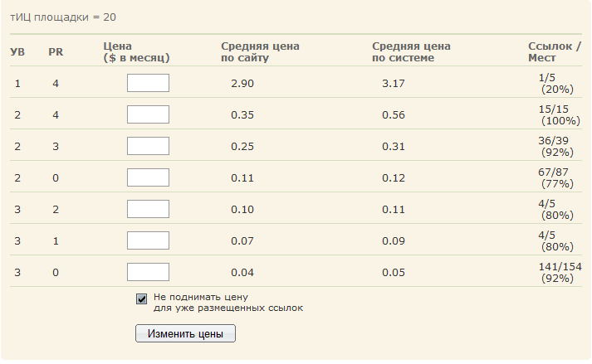
Task: Click the "тИЦ площадки = 20" text
Action: coord(63,17)
